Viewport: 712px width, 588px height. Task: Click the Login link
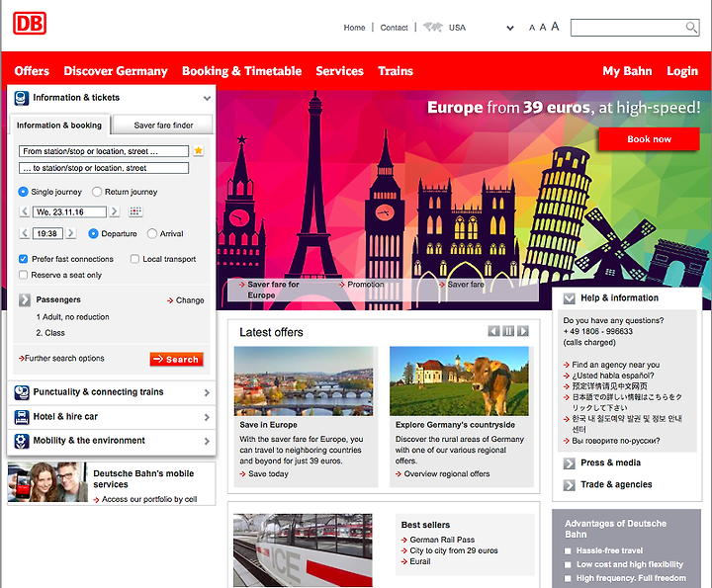[682, 71]
